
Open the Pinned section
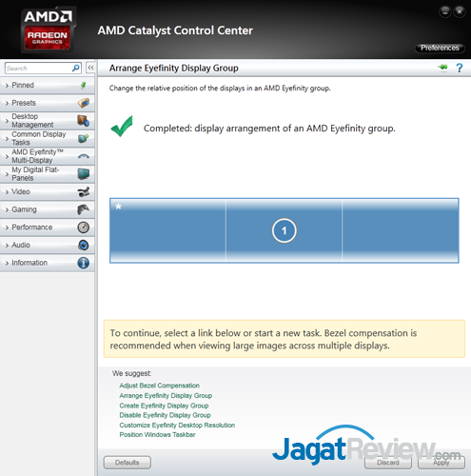coord(48,85)
